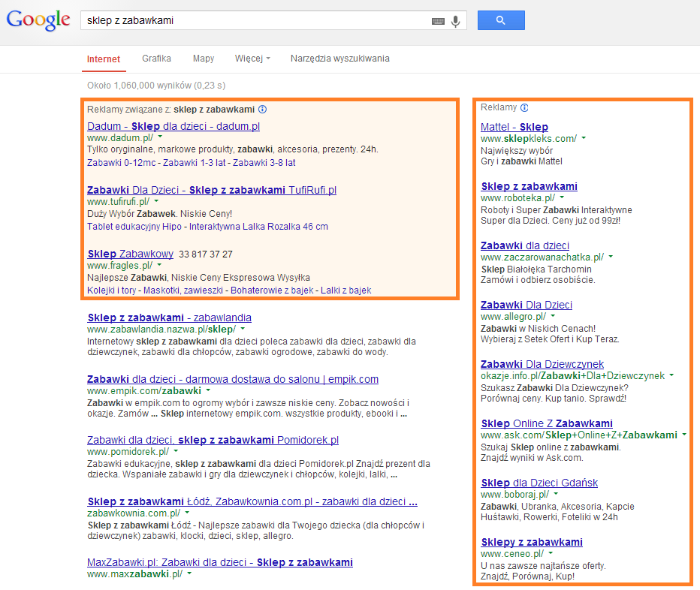Open Sklep Online Z Zabawkami ad
The image size is (700, 590).
tap(547, 423)
